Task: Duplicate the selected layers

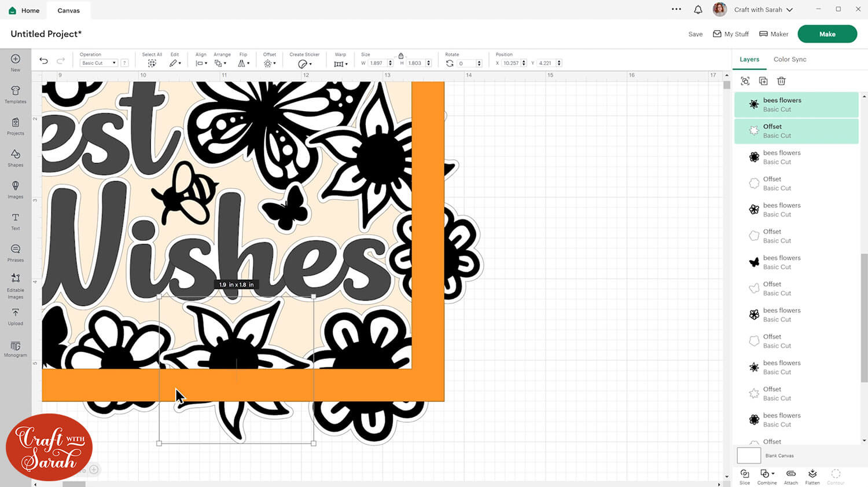Action: (763, 81)
